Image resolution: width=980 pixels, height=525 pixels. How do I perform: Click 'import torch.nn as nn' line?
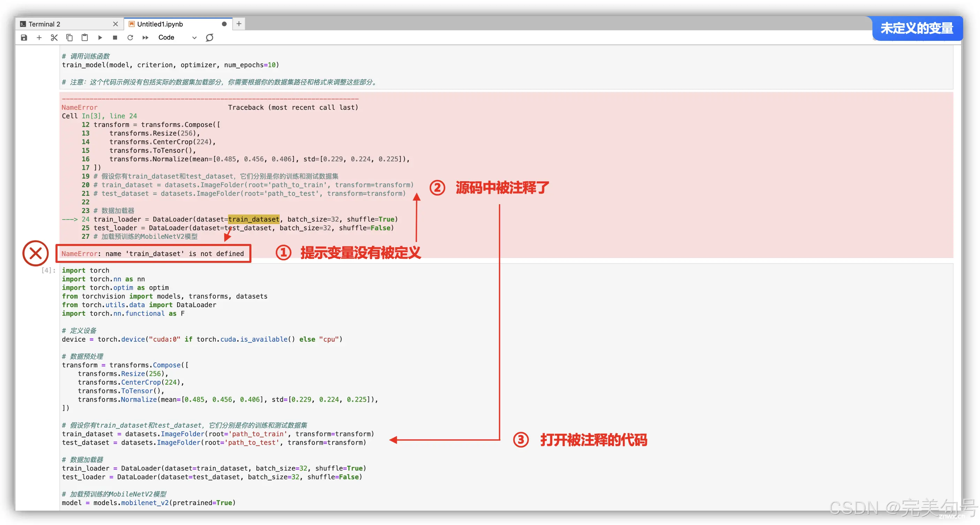click(103, 280)
